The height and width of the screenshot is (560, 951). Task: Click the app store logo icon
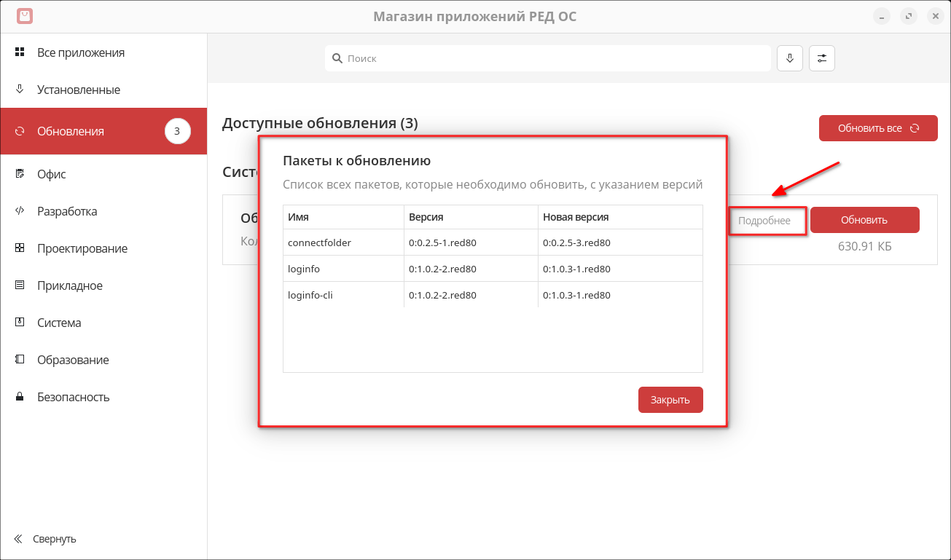coord(25,16)
